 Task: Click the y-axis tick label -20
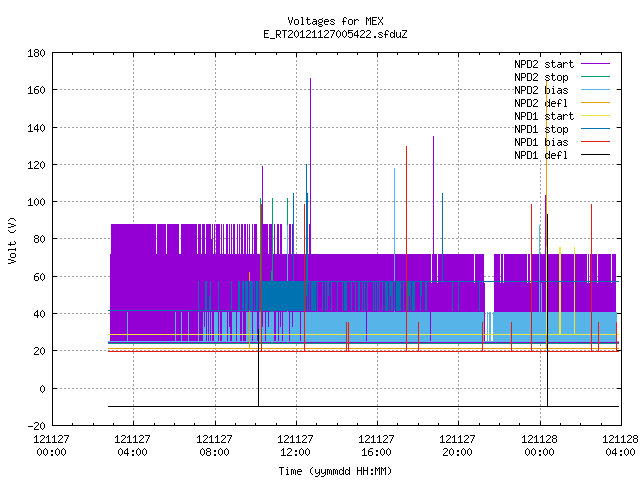click(36, 426)
